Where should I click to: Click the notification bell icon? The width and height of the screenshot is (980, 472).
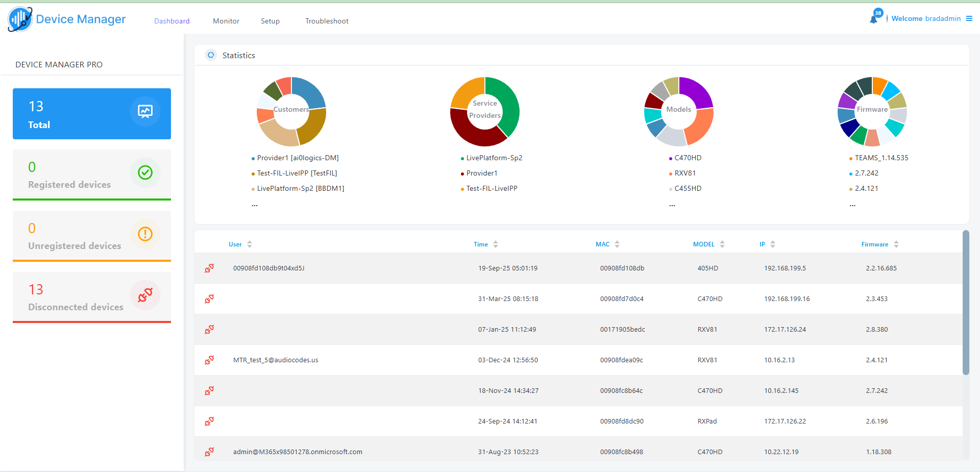pos(873,19)
